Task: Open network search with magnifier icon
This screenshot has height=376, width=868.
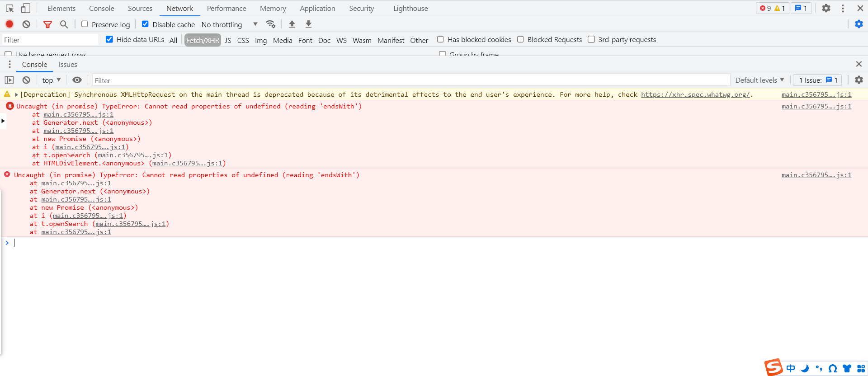Action: pyautogui.click(x=64, y=24)
